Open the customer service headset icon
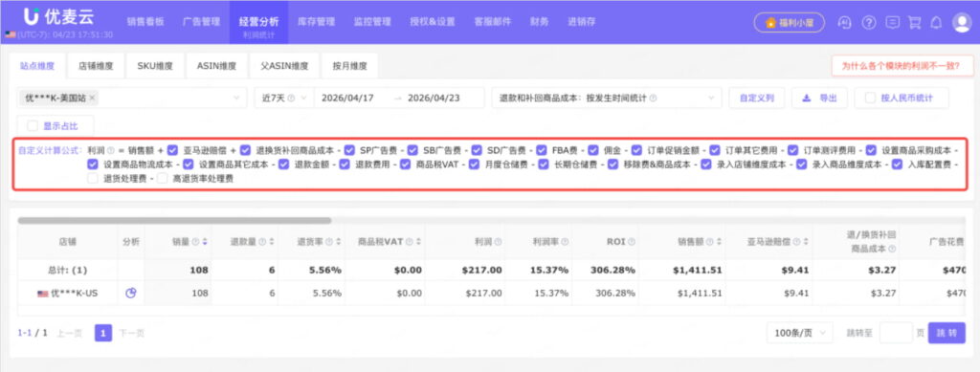Screen dimensions: 980x372 (844, 22)
